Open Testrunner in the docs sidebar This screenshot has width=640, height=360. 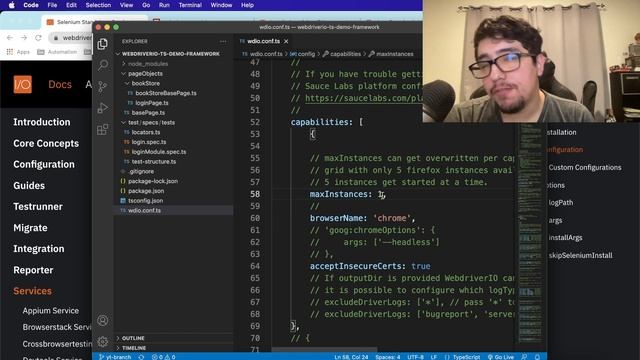[38, 207]
